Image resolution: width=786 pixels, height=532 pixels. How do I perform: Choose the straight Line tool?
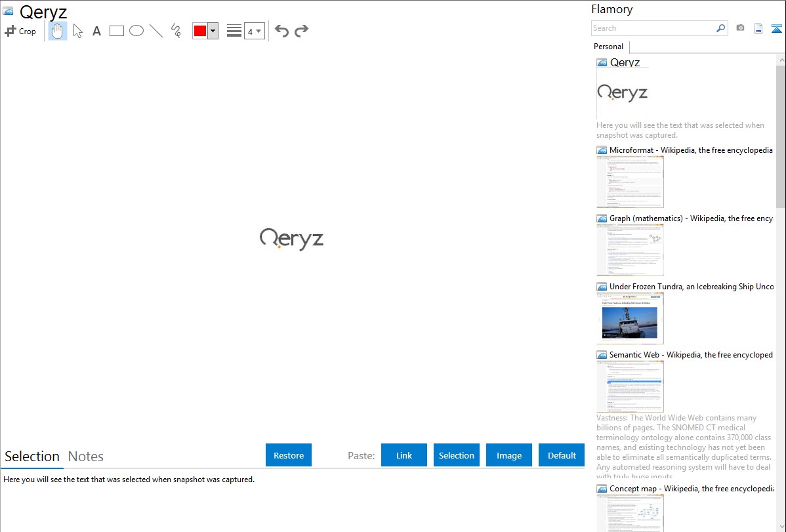pyautogui.click(x=156, y=31)
